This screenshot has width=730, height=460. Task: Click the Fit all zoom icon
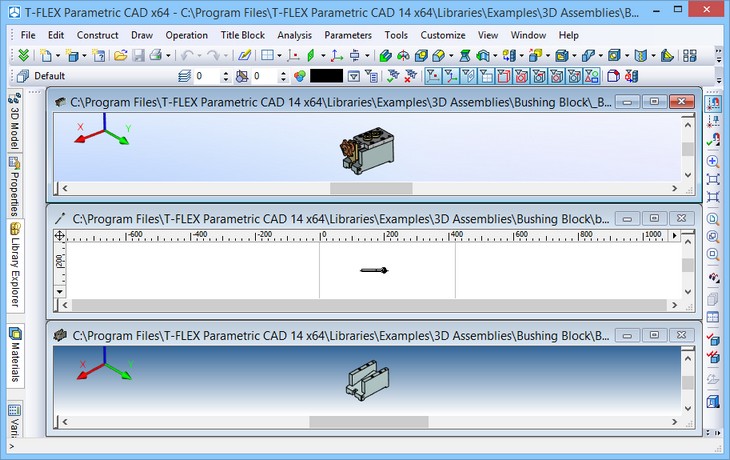pyautogui.click(x=713, y=179)
